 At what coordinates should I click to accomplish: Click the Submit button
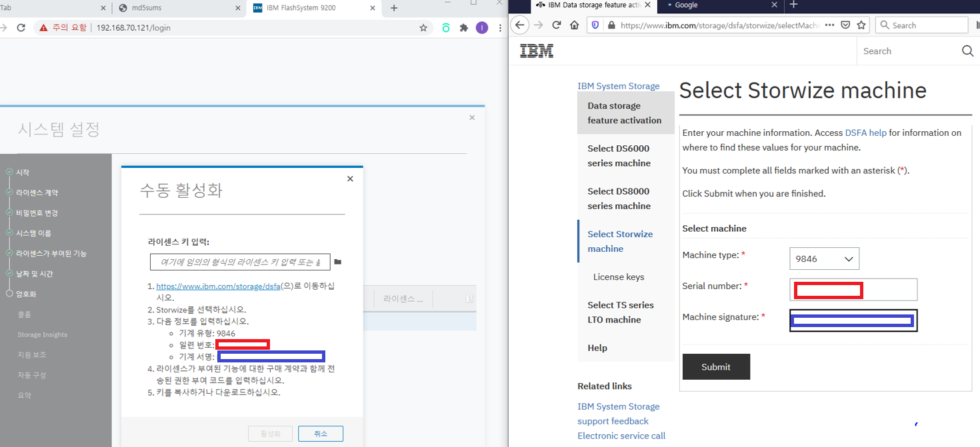click(716, 367)
